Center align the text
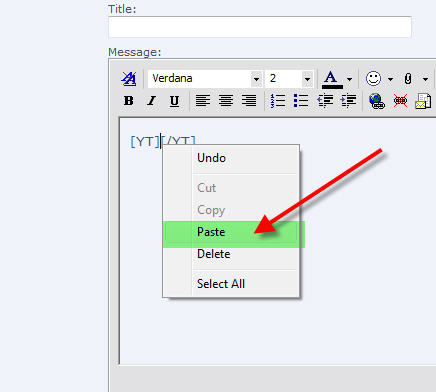The height and width of the screenshot is (392, 436). pos(226,100)
